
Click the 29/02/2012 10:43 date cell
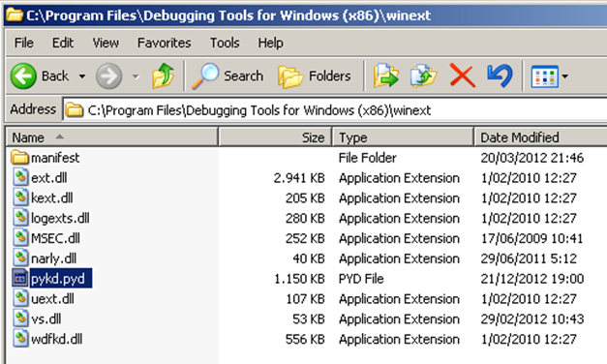coord(532,318)
